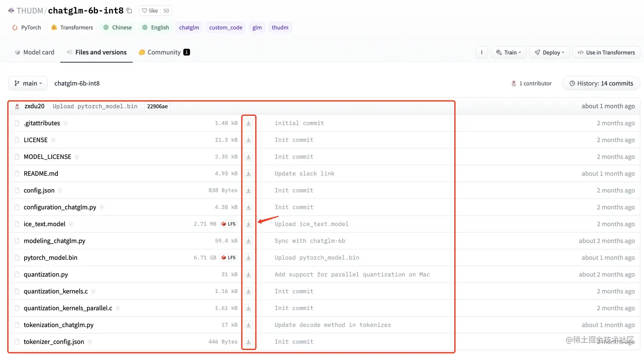Open the three-dot more options menu
The image size is (644, 354).
point(482,52)
